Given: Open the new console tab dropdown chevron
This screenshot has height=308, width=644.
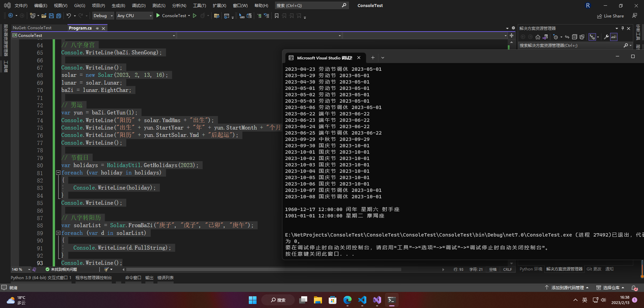Looking at the screenshot, I should [383, 58].
